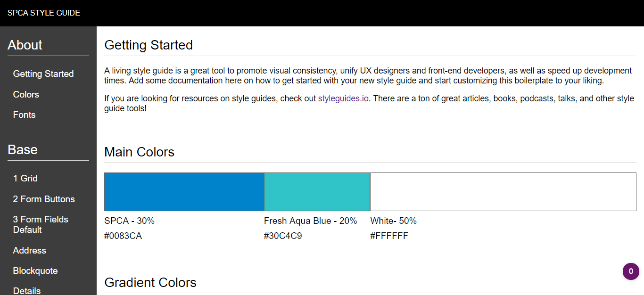Open the Colors sidebar section
Image resolution: width=644 pixels, height=295 pixels.
(26, 95)
